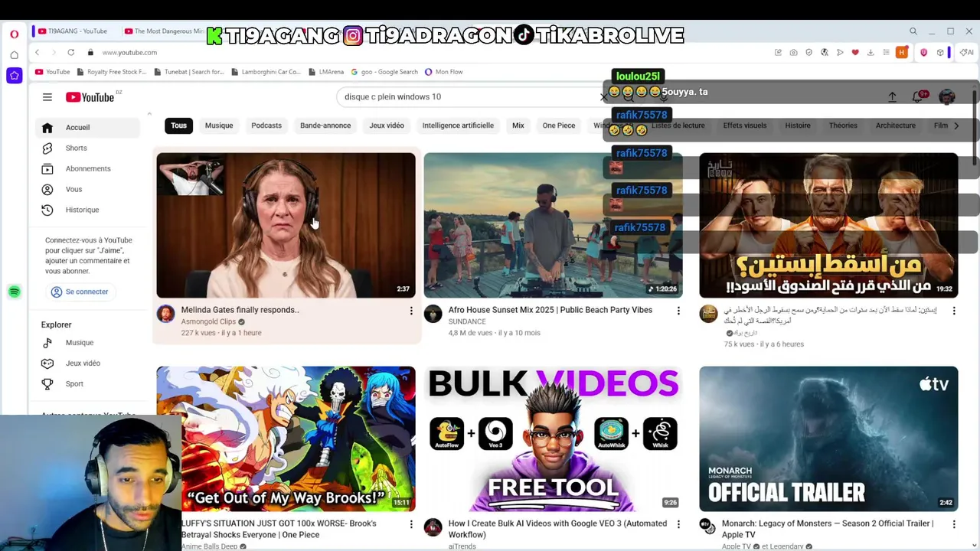Open Shorts in YouTube sidebar
Image resolution: width=980 pixels, height=551 pixels.
88,148
